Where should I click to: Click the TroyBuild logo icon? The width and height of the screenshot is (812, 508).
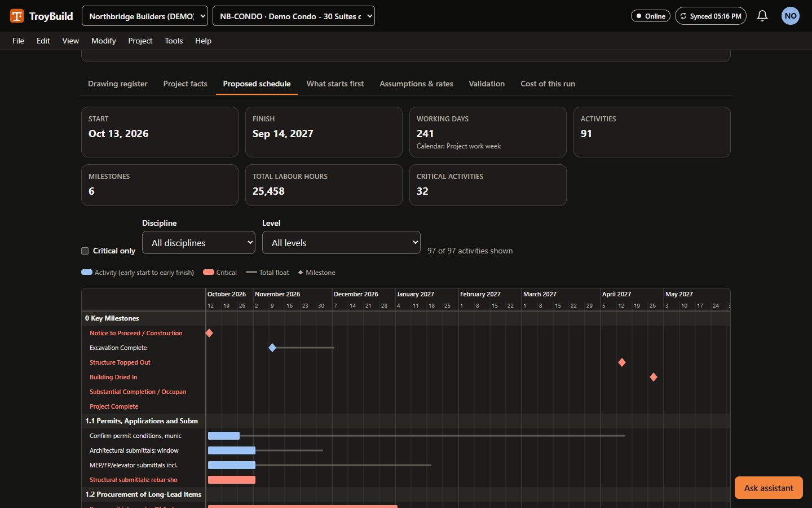tap(17, 16)
